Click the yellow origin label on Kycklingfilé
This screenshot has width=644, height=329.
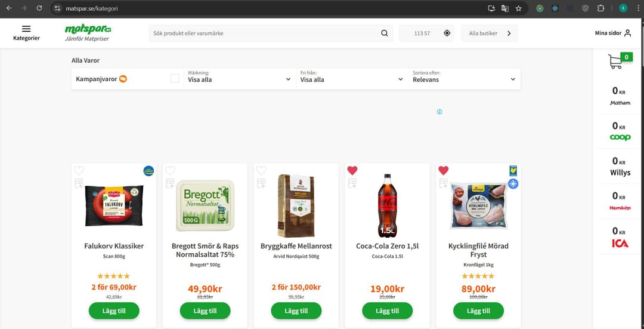(513, 171)
